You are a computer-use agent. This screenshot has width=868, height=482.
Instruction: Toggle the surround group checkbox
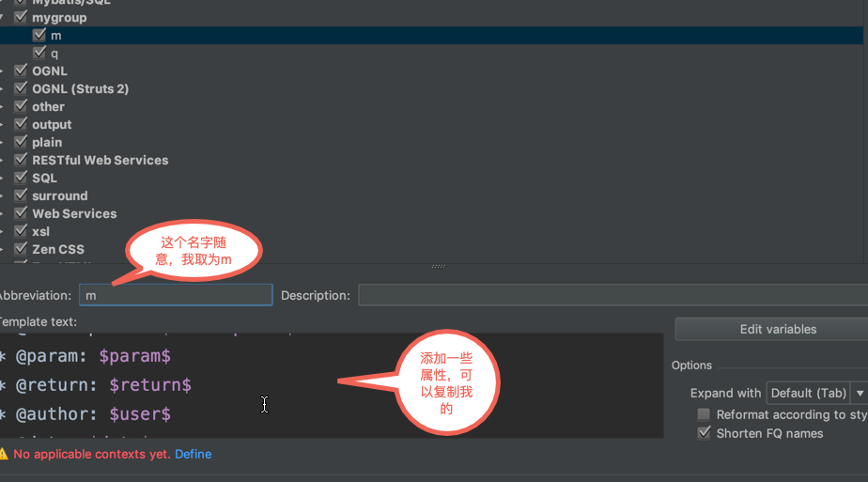tap(21, 194)
